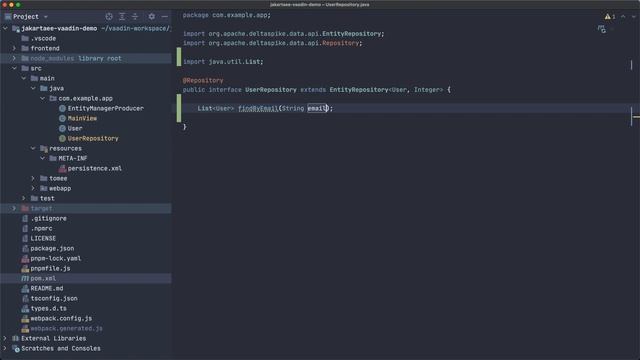640x360 pixels.
Task: Open pom.xml file
Action: [x=43, y=278]
